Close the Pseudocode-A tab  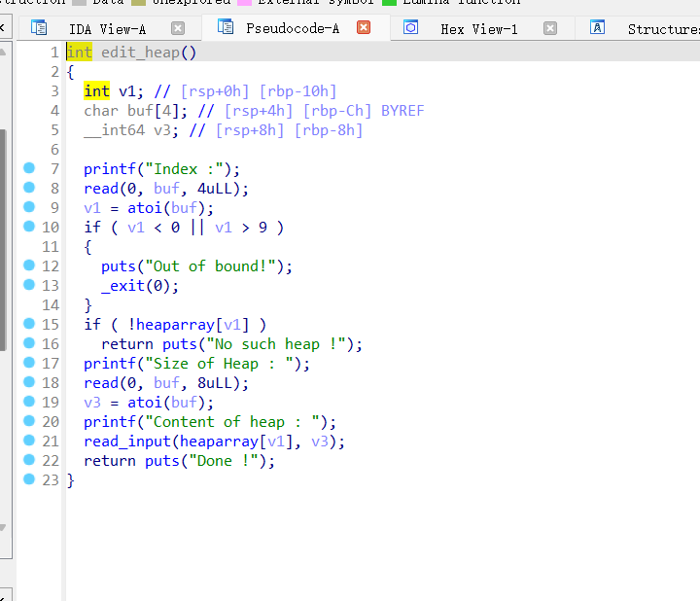[x=364, y=27]
